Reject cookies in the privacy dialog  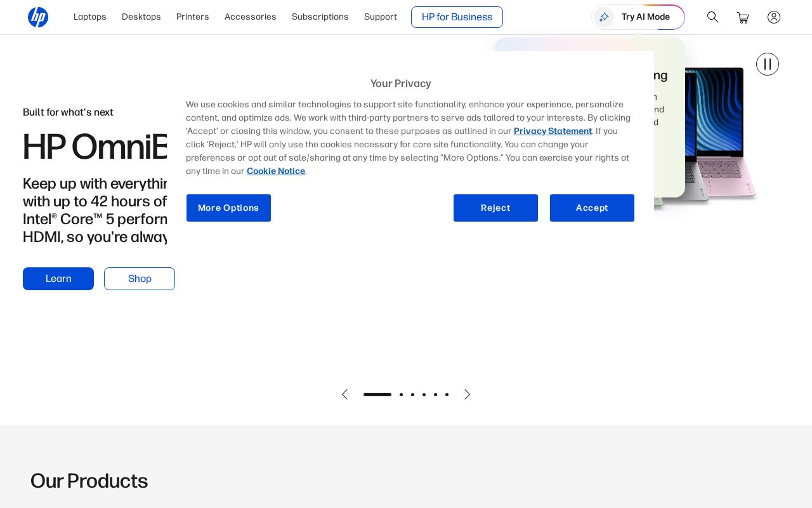coord(495,208)
